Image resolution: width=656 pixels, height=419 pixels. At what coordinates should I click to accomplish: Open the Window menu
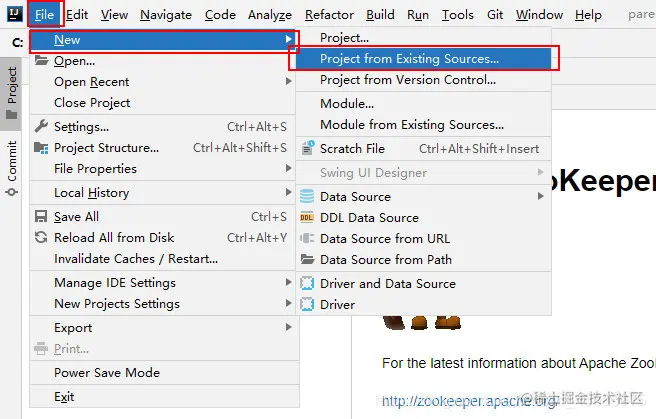point(539,15)
